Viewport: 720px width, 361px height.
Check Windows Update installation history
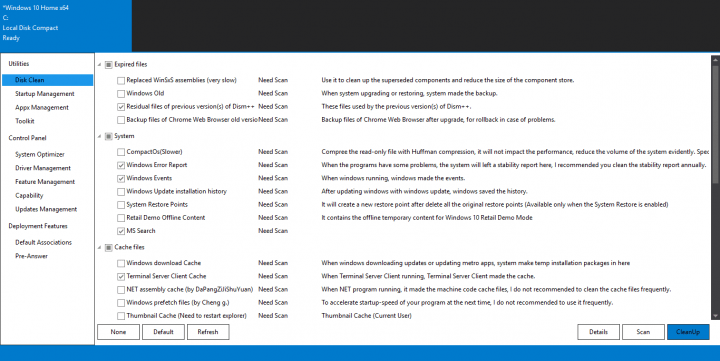(x=121, y=192)
